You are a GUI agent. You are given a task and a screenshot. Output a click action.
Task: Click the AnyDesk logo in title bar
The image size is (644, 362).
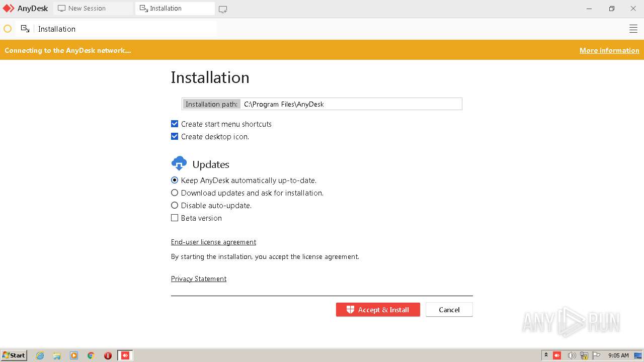[x=9, y=9]
